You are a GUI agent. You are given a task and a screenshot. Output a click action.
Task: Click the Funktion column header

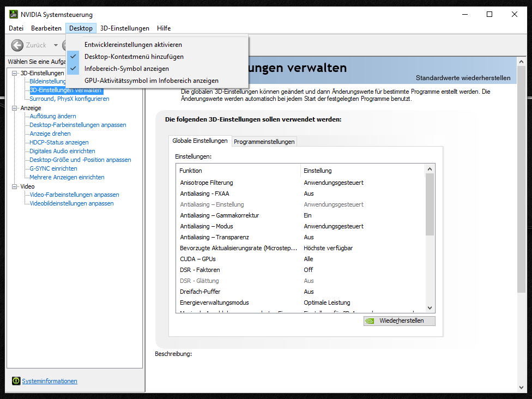239,171
